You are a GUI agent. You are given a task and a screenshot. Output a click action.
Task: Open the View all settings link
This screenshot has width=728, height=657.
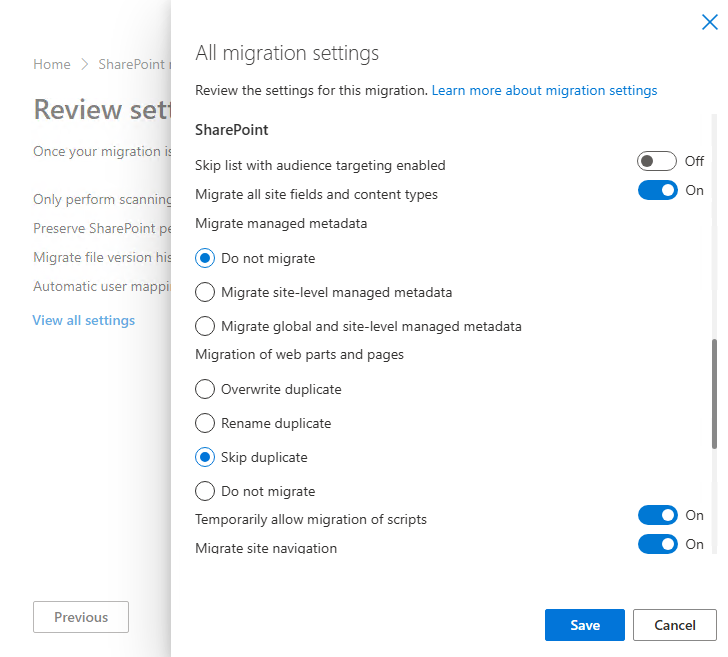(x=84, y=320)
